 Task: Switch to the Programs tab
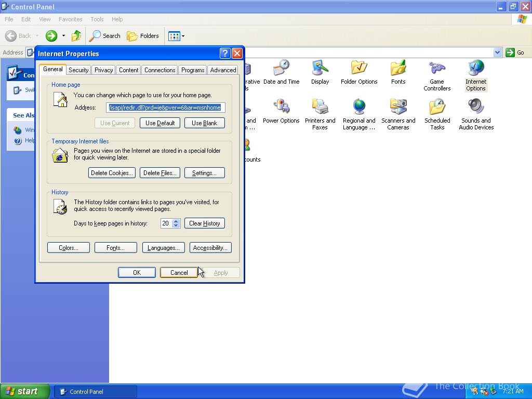[x=193, y=70]
